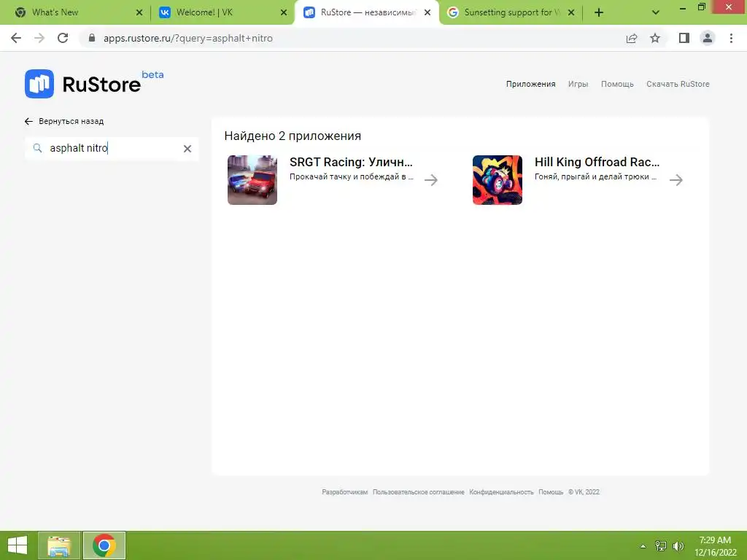This screenshot has width=747, height=560.
Task: Open File Explorer from taskbar
Action: (x=59, y=545)
